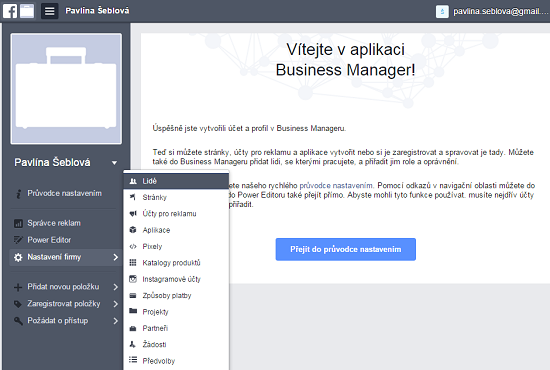The height and width of the screenshot is (370, 550).
Task: Click Přejít do průvodce nastavením button
Action: (x=346, y=249)
